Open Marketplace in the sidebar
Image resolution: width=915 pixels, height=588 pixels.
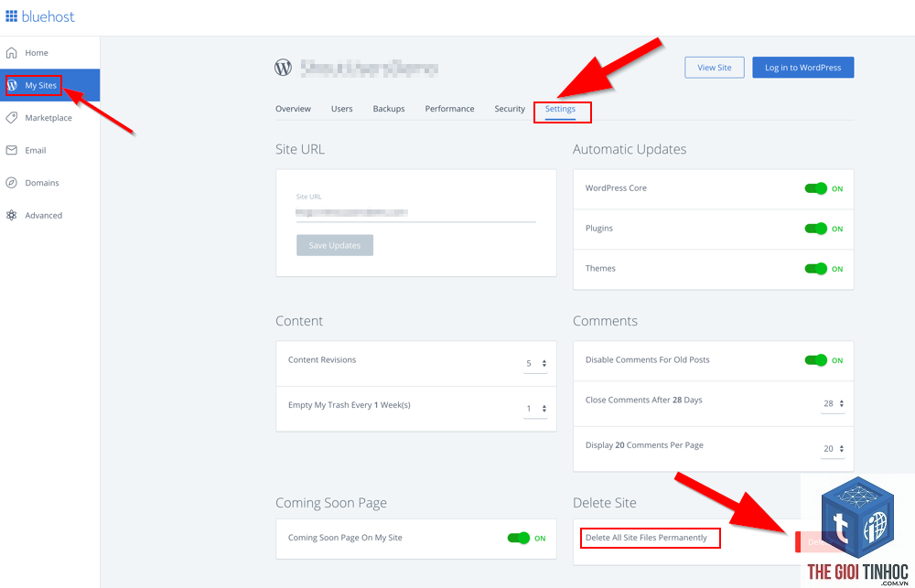49,118
